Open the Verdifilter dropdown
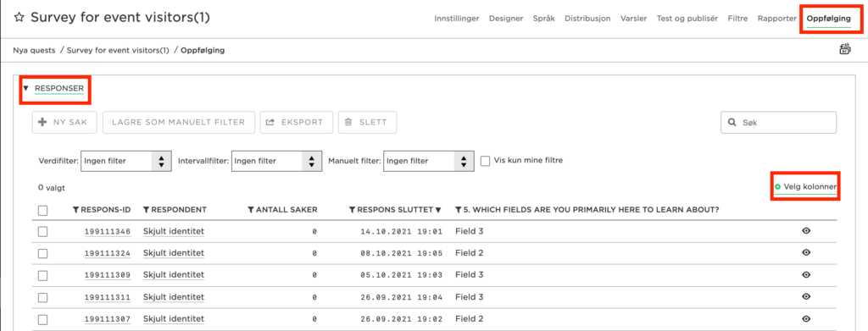 (125, 162)
